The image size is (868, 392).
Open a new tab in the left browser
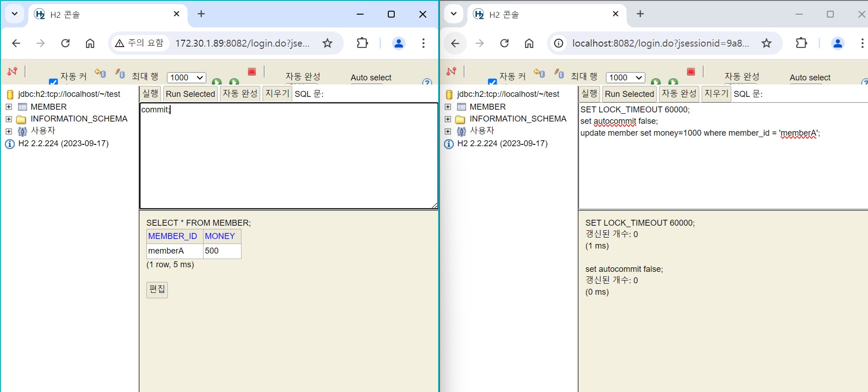[201, 14]
